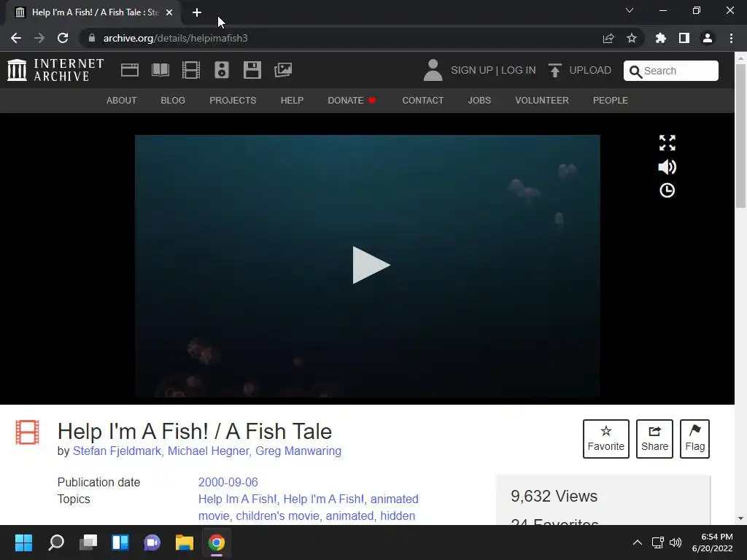The width and height of the screenshot is (747, 560).
Task: Share this item
Action: point(654,439)
